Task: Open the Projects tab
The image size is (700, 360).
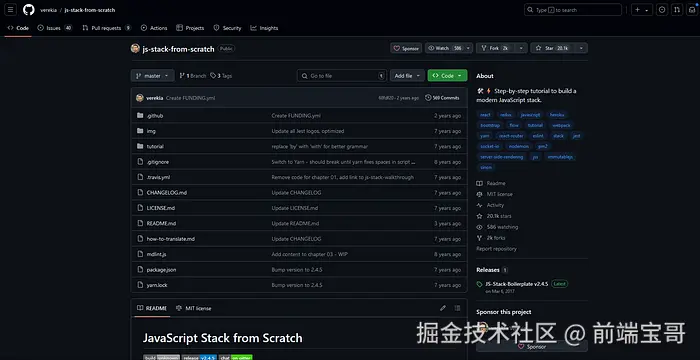Action: pyautogui.click(x=190, y=28)
